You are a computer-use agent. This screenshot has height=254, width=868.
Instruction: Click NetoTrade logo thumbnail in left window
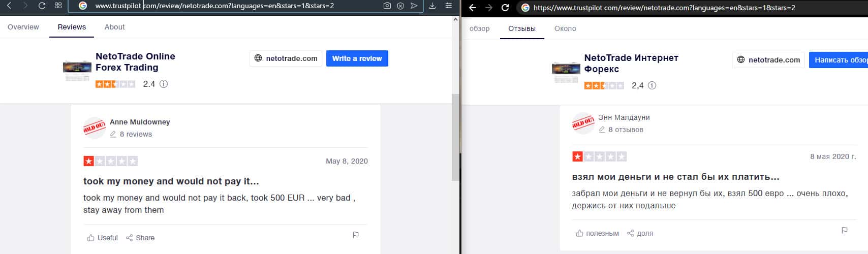click(x=77, y=70)
